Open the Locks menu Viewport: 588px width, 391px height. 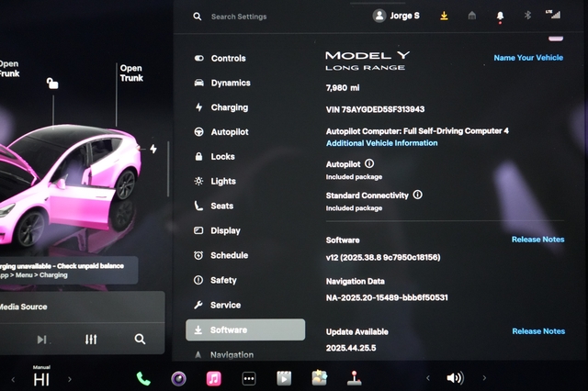(x=215, y=157)
